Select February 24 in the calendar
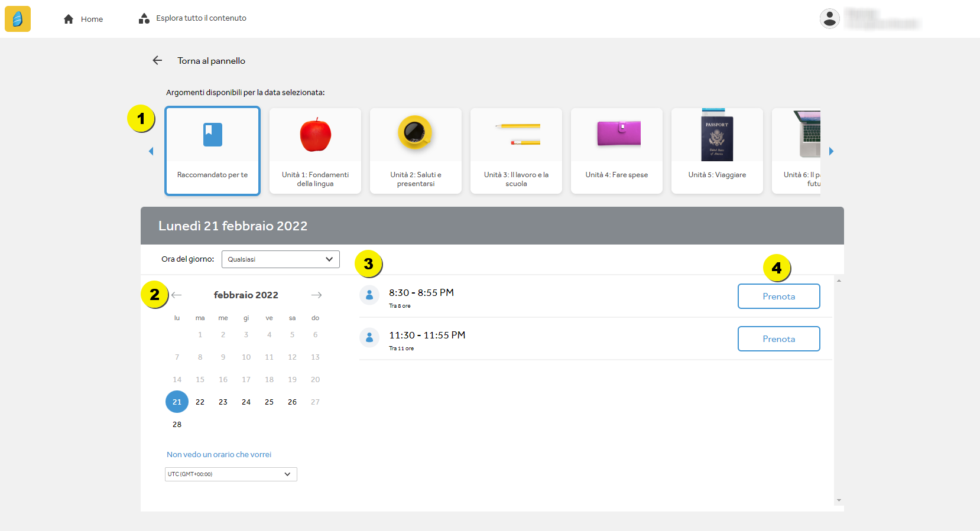Screen dimensions: 980x531 246,402
